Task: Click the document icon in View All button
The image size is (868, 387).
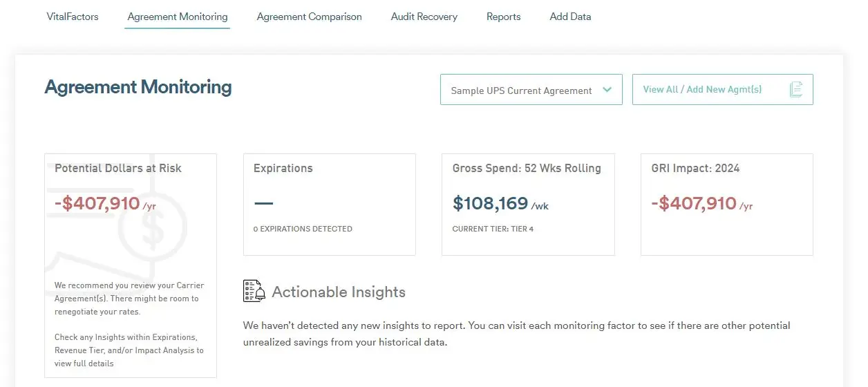Action: (795, 89)
